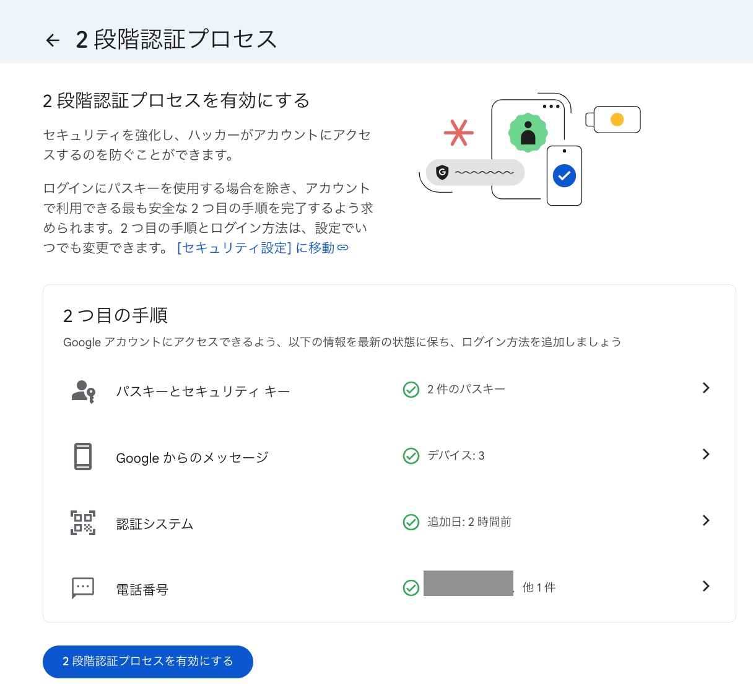Open the 電話番号 row chevron

(x=706, y=586)
